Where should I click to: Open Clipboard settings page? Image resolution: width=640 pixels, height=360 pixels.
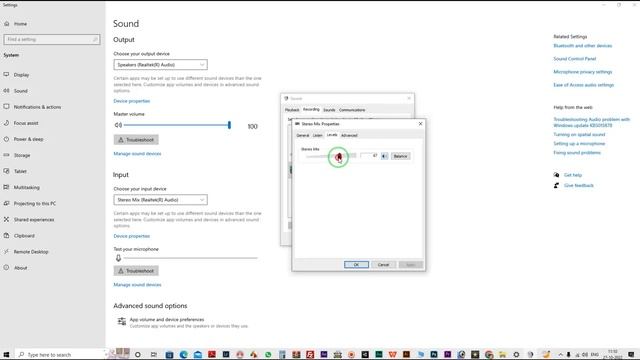pos(24,236)
